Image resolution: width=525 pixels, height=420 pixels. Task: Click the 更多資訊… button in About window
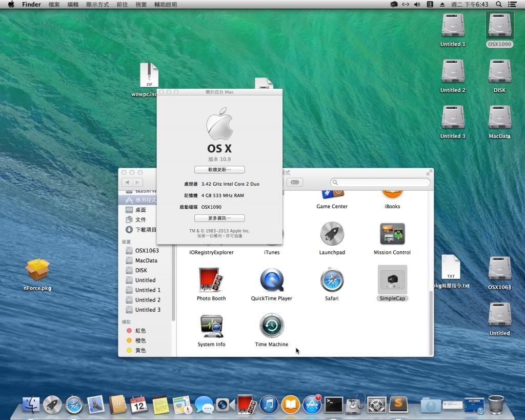pyautogui.click(x=219, y=218)
